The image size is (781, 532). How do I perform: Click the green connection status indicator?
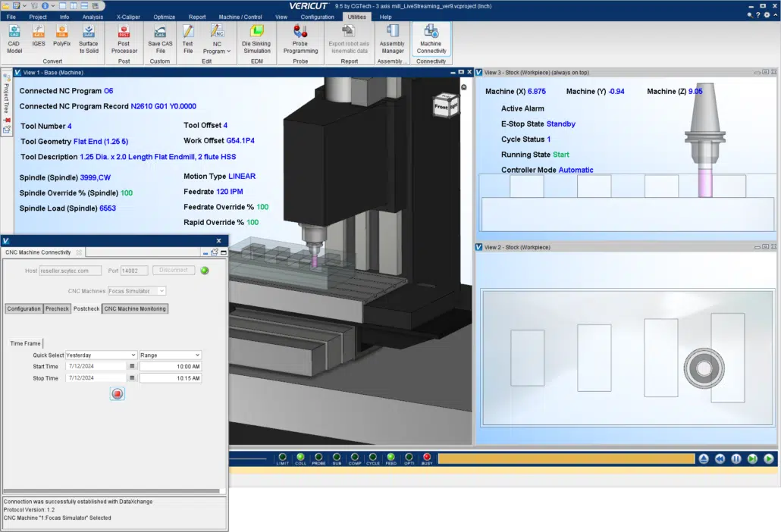point(204,271)
